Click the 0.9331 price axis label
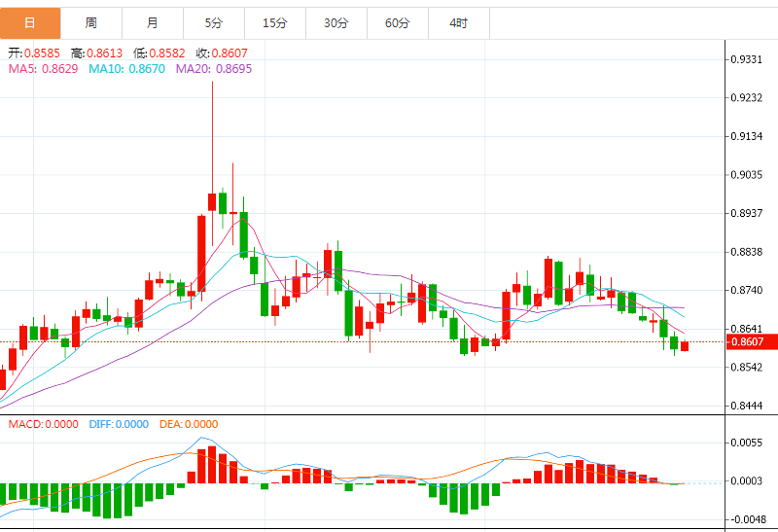This screenshot has width=778, height=532. coord(747,59)
